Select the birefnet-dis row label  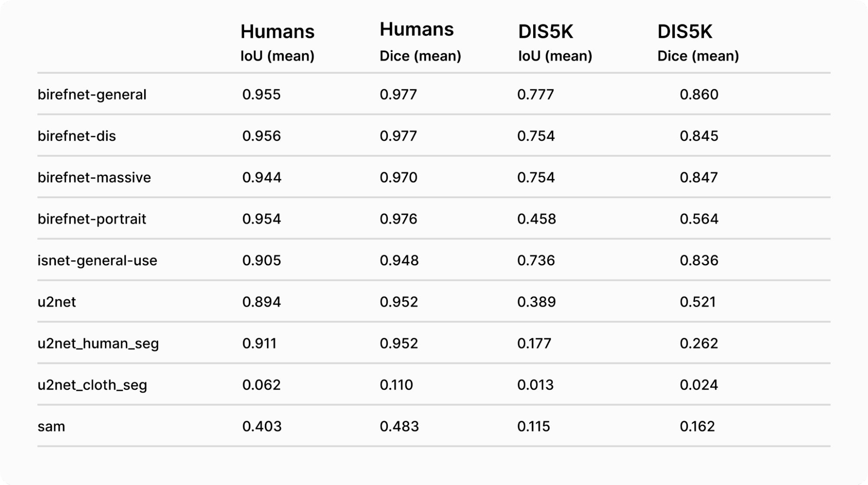click(x=77, y=136)
